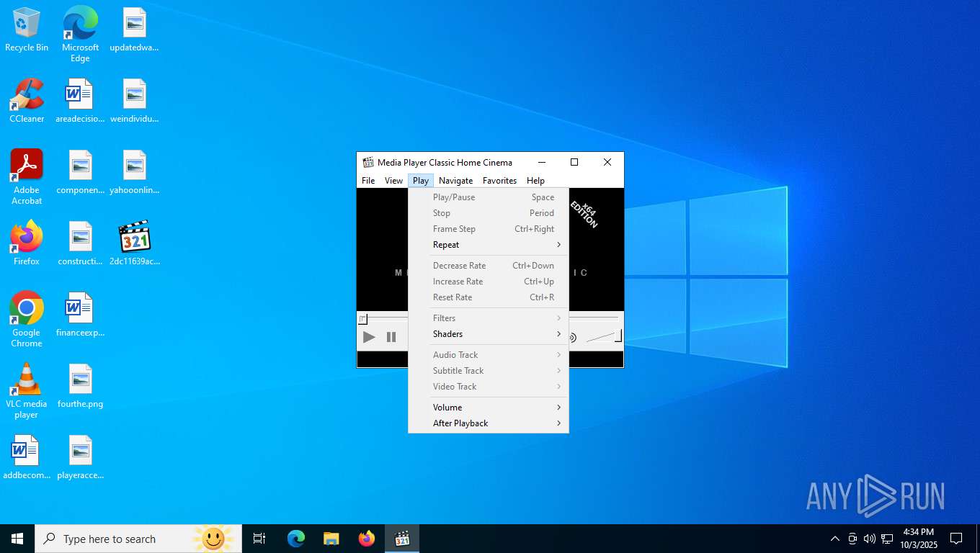Image resolution: width=980 pixels, height=553 pixels.
Task: Expand the Repeat submenu
Action: point(489,245)
